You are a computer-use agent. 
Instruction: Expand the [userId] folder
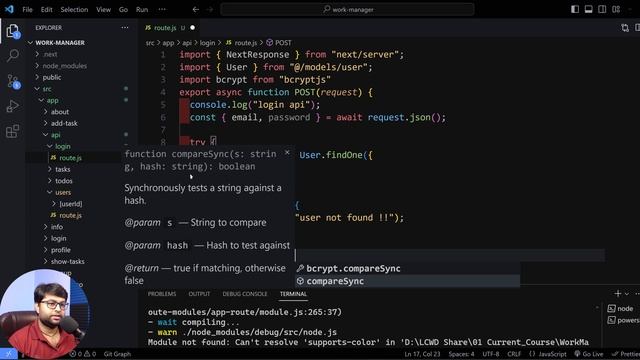tap(71, 204)
